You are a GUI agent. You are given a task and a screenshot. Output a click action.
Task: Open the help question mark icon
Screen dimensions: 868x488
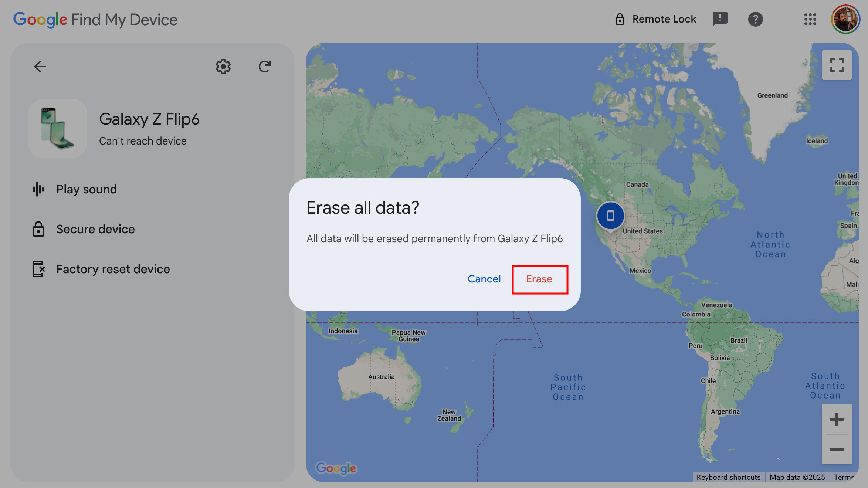click(755, 19)
